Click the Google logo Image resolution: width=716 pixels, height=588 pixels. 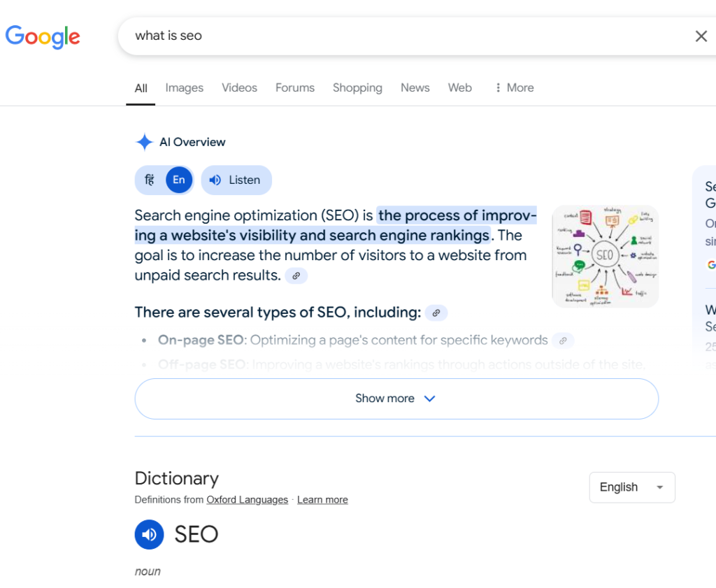point(43,36)
